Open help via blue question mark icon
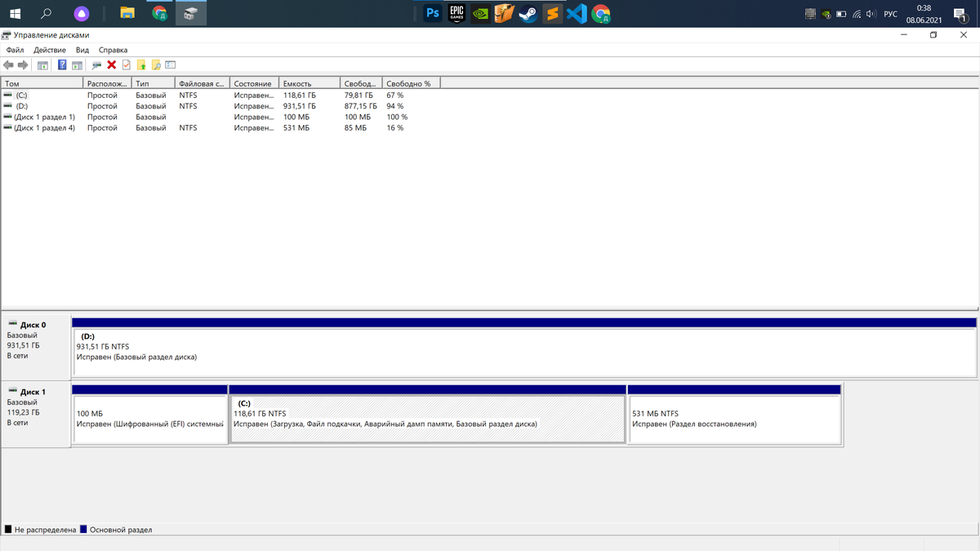 [x=62, y=64]
